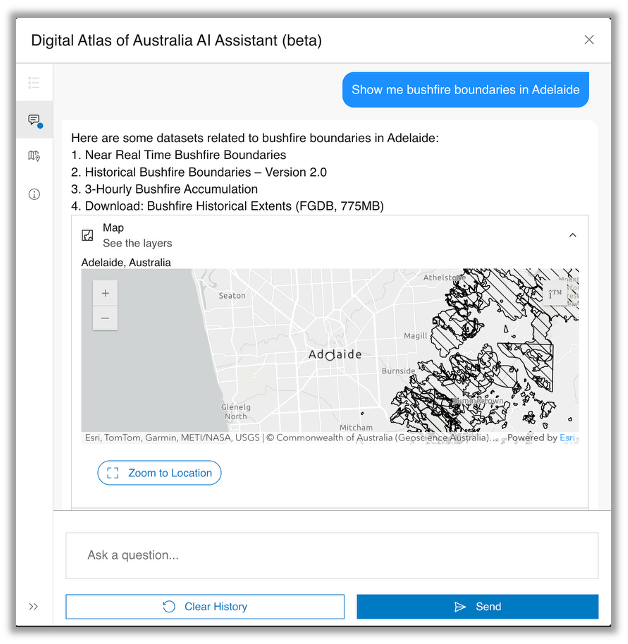Image resolution: width=628 pixels, height=644 pixels.
Task: Click the map layers icon beside Map title
Action: (x=87, y=235)
